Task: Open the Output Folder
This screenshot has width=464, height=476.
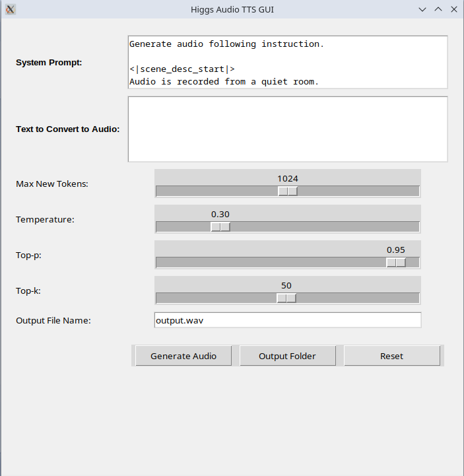Action: coord(288,355)
